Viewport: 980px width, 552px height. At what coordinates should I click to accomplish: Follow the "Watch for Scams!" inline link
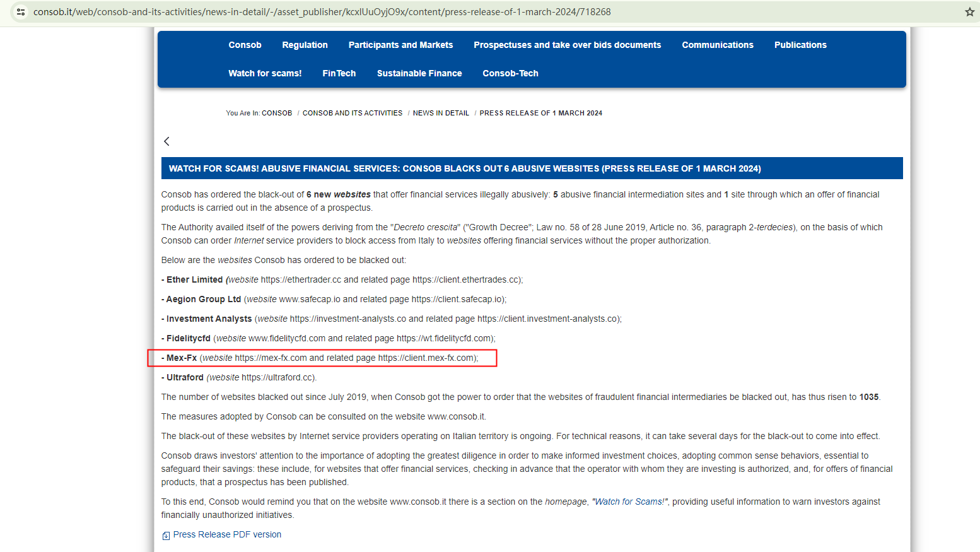(630, 502)
